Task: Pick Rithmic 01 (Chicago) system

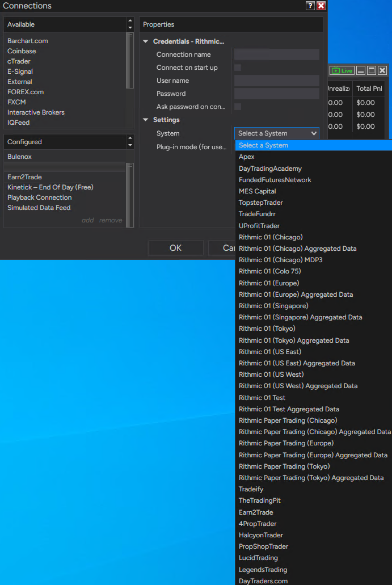Action: [x=271, y=237]
